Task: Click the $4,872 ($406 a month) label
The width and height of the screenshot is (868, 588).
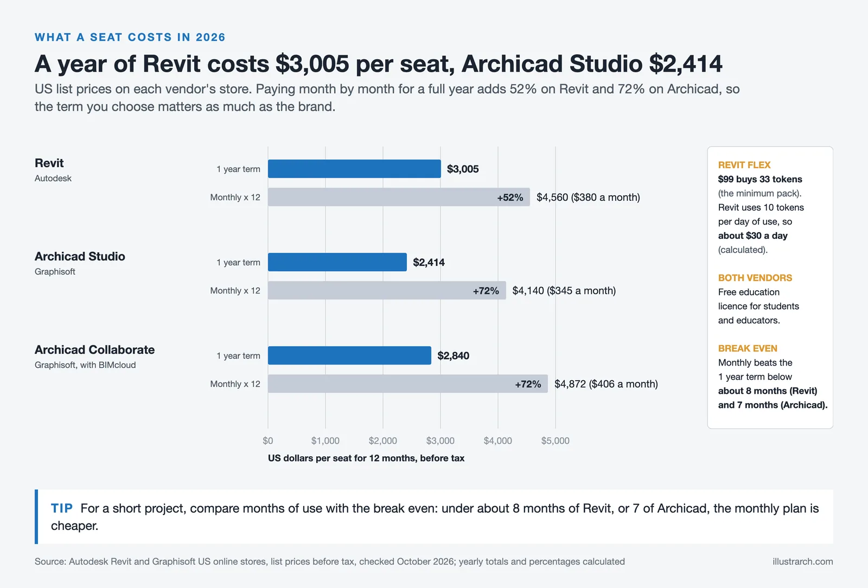Action: tap(606, 384)
